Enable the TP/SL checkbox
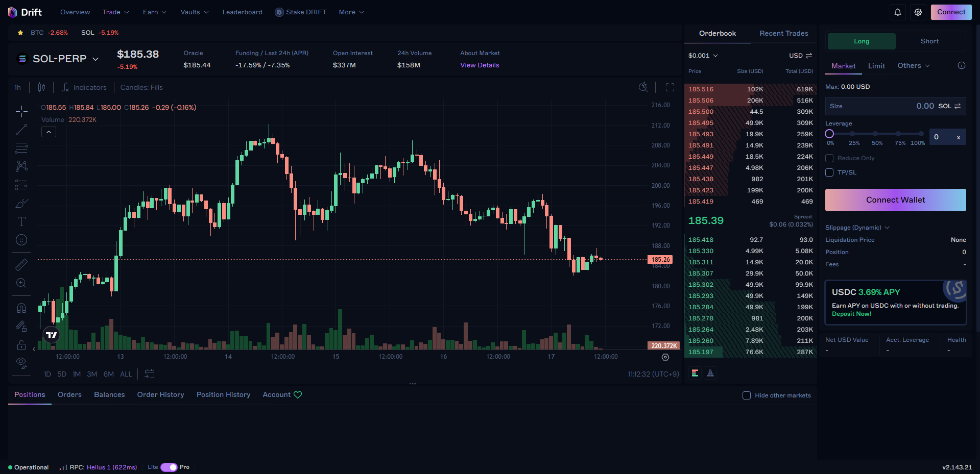The width and height of the screenshot is (980, 474). pyautogui.click(x=829, y=172)
